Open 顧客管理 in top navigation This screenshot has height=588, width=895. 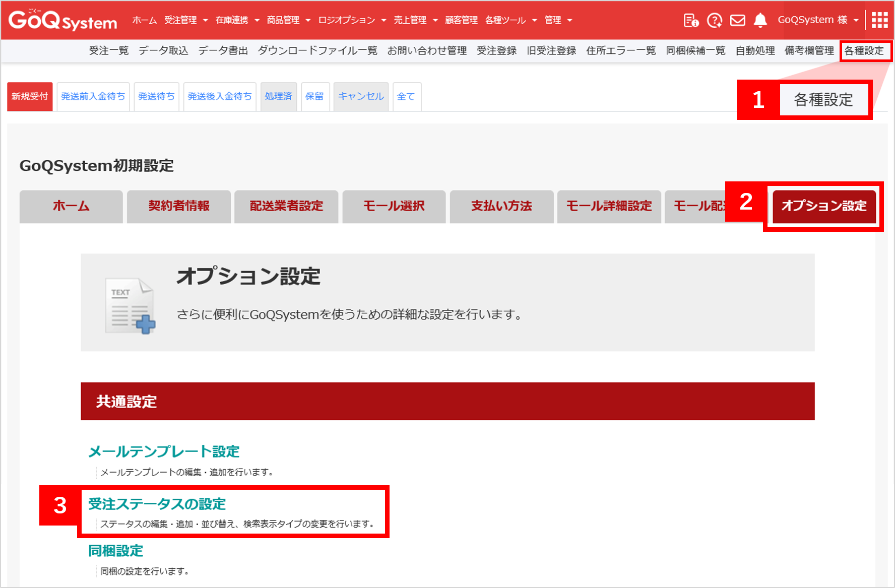(461, 20)
